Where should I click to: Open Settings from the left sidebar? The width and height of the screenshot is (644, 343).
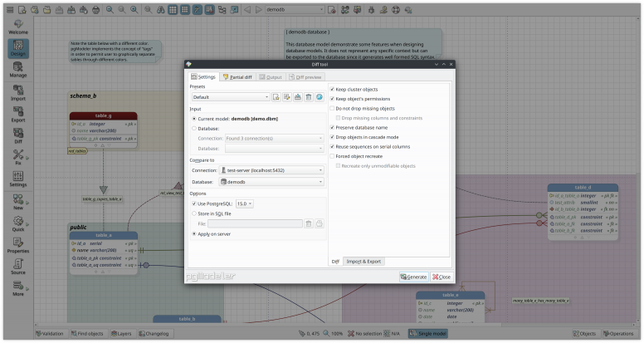[x=18, y=179]
